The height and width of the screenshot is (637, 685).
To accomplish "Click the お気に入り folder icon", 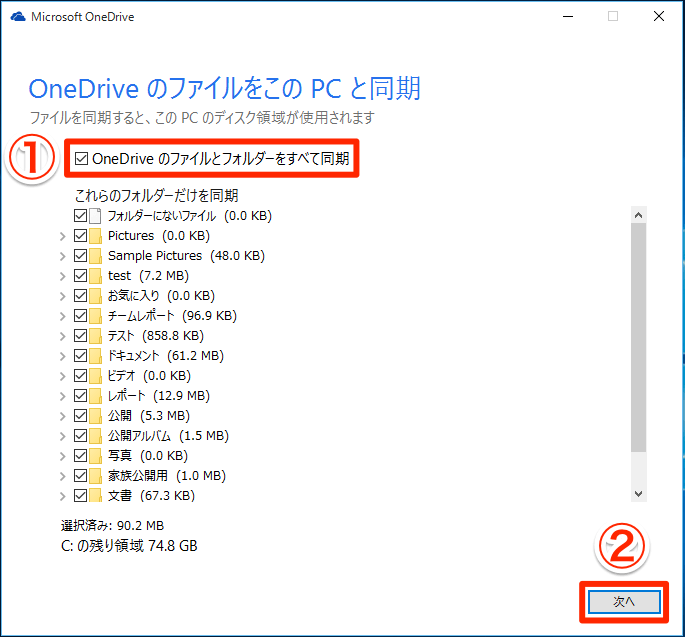I will pyautogui.click(x=95, y=296).
